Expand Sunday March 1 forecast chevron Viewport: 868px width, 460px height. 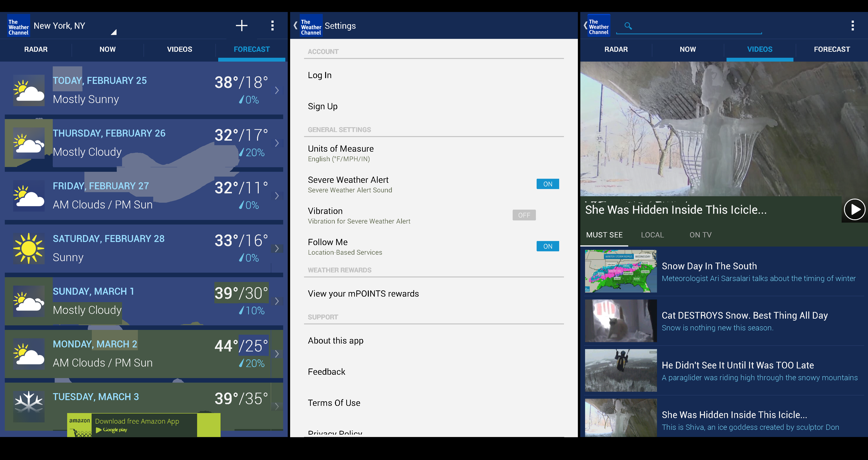(x=277, y=301)
